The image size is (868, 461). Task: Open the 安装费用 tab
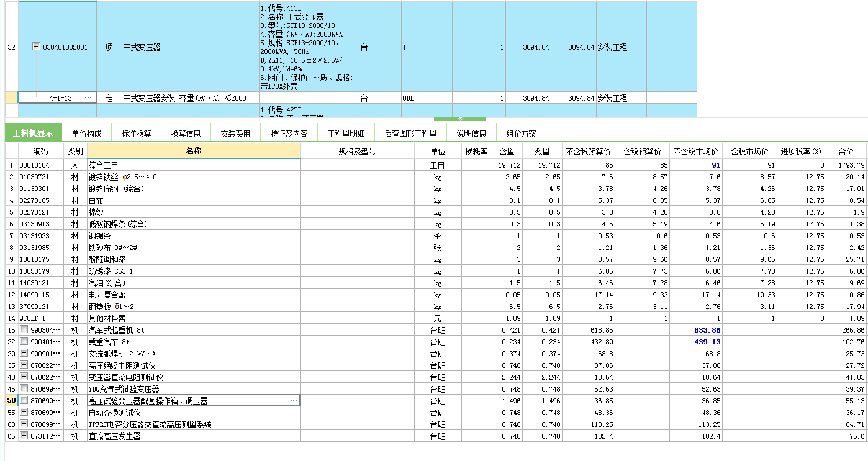pyautogui.click(x=236, y=133)
